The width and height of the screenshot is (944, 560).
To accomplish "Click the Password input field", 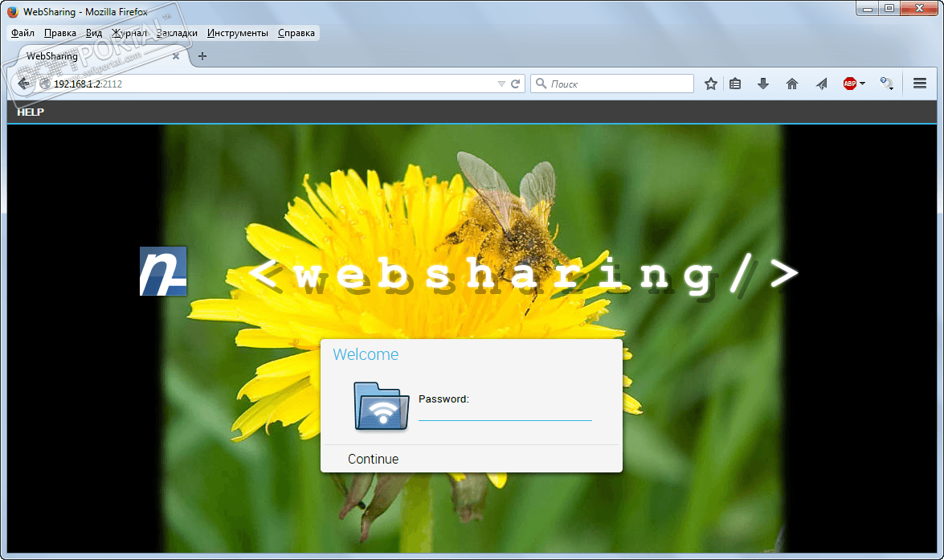I will click(x=505, y=413).
